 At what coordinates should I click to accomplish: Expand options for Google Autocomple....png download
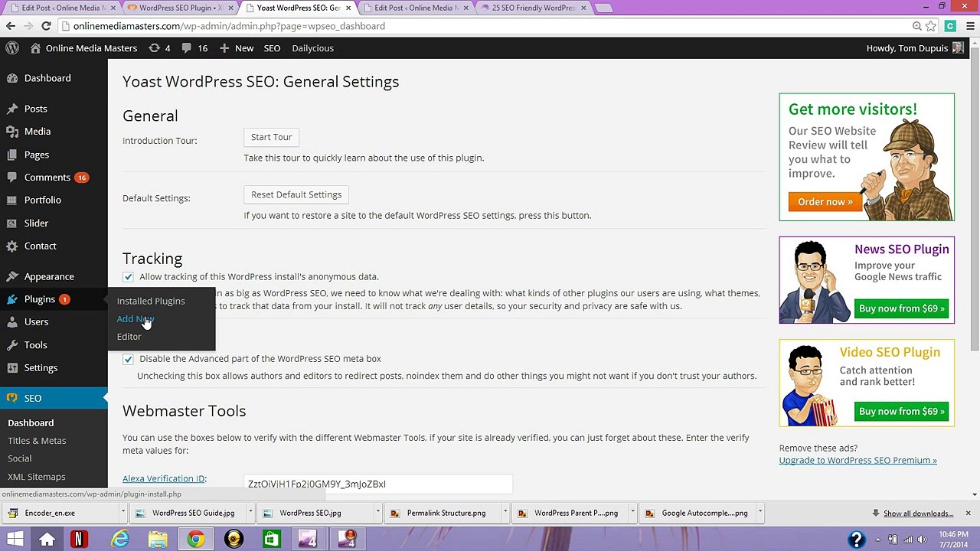point(759,513)
